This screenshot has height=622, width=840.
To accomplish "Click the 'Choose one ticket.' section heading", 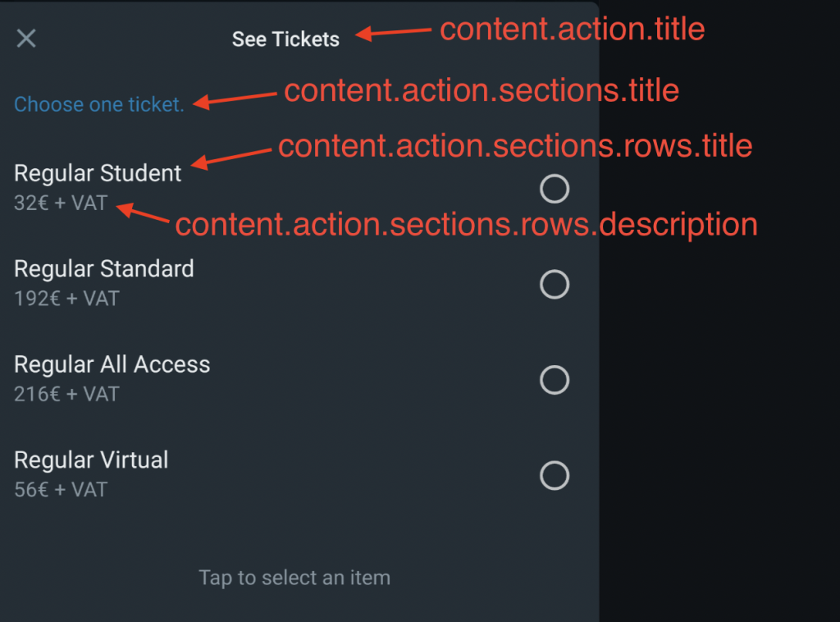I will tap(99, 105).
